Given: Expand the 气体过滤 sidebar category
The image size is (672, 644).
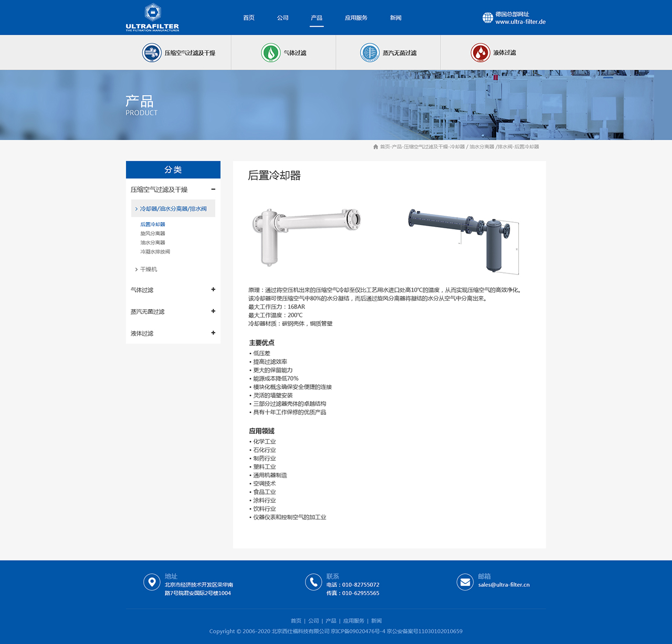Looking at the screenshot, I should (213, 290).
